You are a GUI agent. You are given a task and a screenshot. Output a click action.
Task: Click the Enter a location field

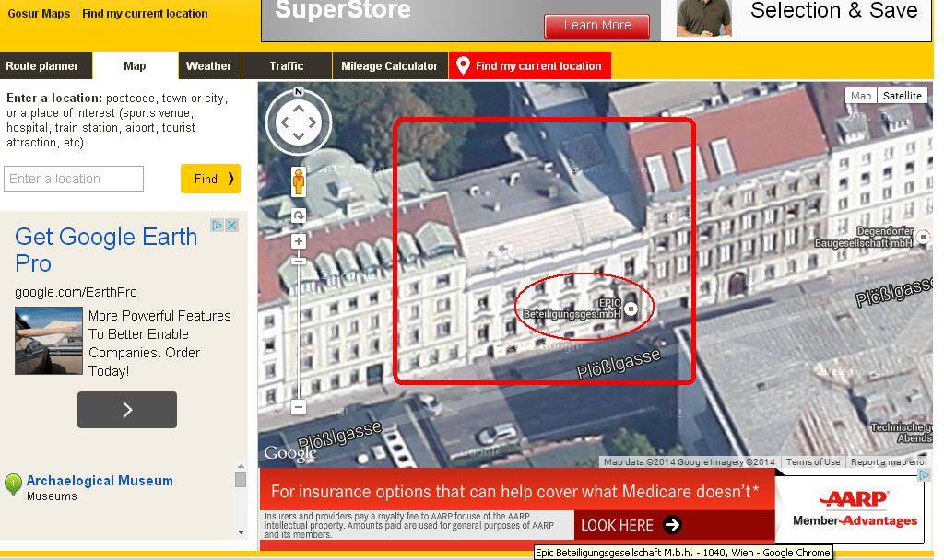click(74, 179)
